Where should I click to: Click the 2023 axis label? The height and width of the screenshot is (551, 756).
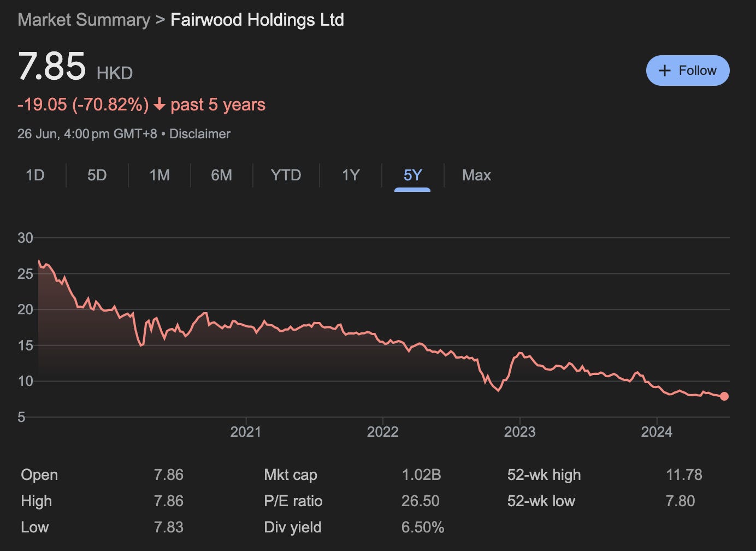(x=519, y=432)
